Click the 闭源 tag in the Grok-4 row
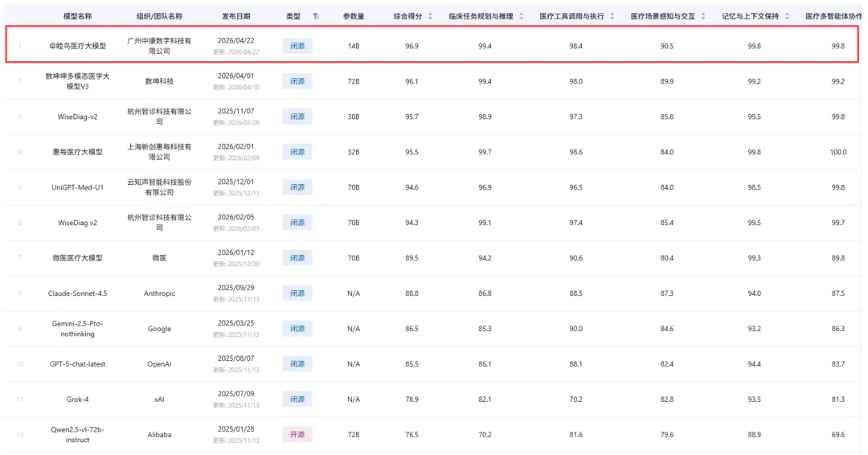Screen dimensions: 868x455 coord(297,400)
